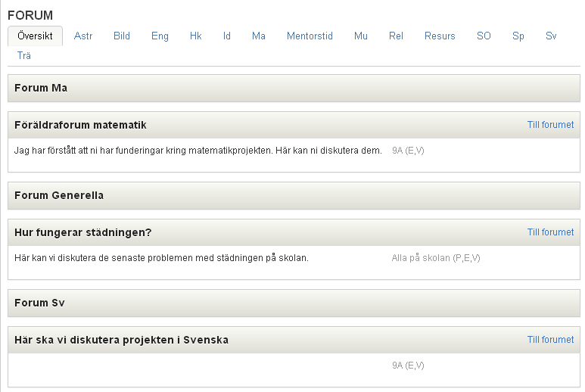585x392 pixels.
Task: Click 9A (E,V) label under matematik forum
Action: (408, 151)
